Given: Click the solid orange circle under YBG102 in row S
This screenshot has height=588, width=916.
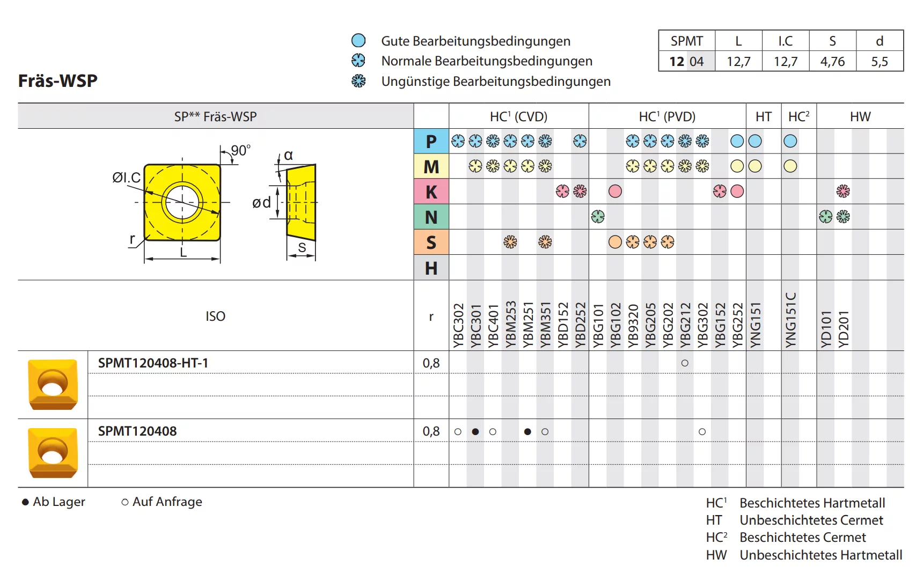Looking at the screenshot, I should coord(615,242).
